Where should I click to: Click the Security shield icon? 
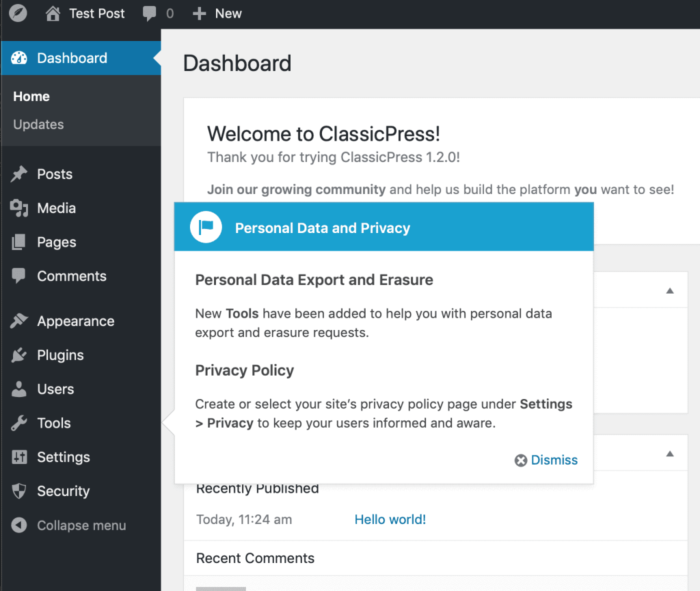18,491
